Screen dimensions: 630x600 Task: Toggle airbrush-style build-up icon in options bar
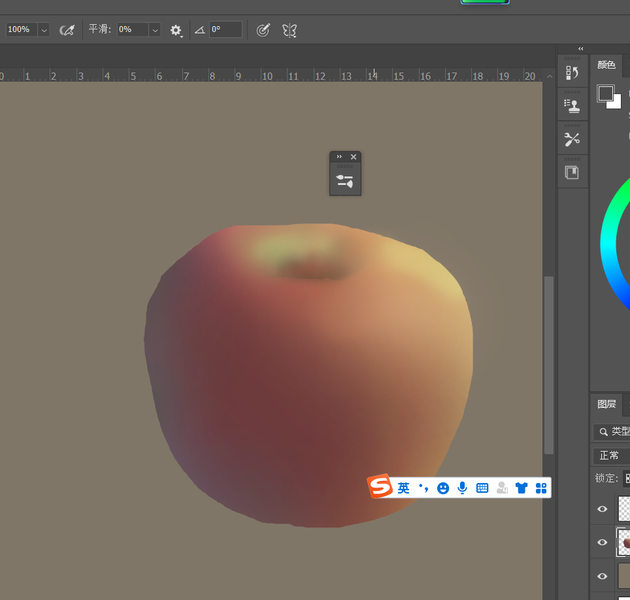(x=67, y=30)
